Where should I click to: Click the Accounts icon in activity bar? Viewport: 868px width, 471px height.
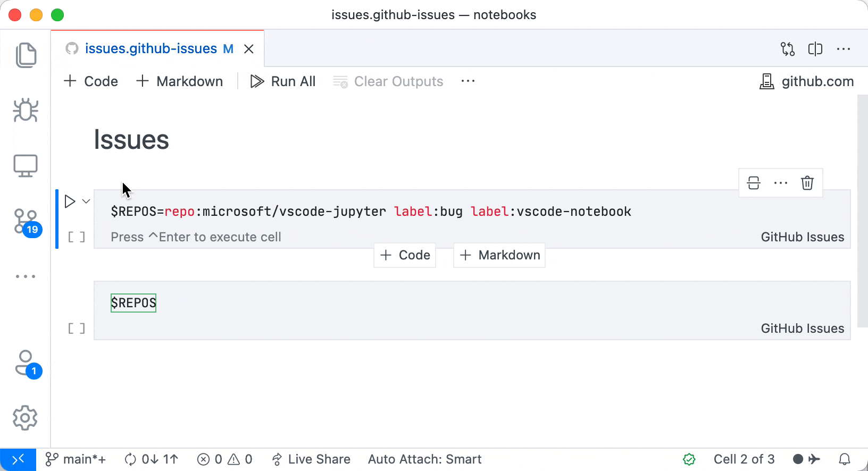pyautogui.click(x=26, y=363)
